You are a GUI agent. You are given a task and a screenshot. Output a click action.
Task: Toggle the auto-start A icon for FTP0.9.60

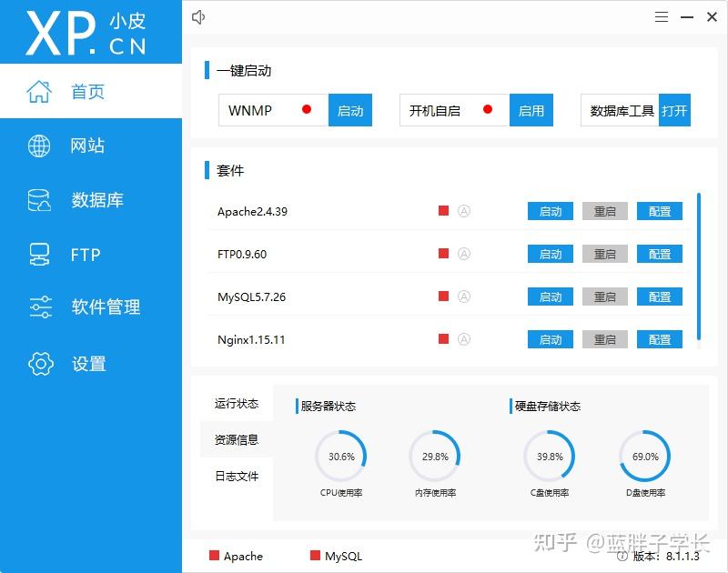click(x=464, y=254)
